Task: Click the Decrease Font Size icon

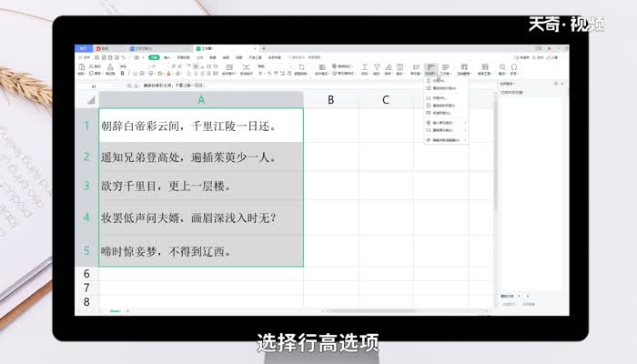Action: click(180, 66)
